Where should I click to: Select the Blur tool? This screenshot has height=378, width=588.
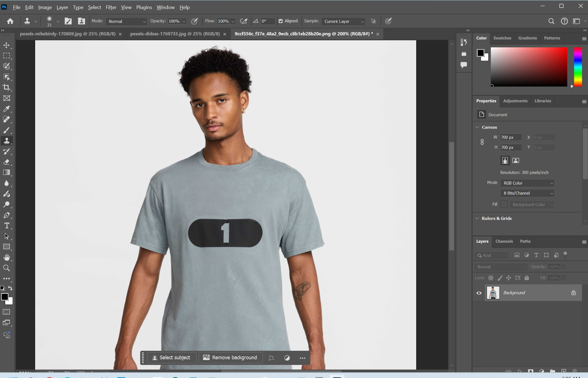7,183
